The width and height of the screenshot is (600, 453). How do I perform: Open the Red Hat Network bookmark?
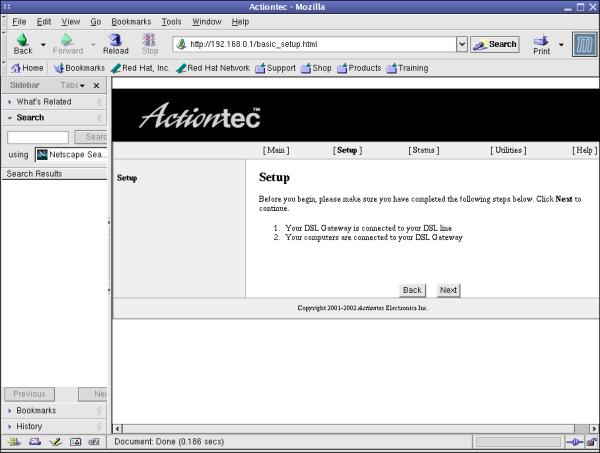click(213, 68)
